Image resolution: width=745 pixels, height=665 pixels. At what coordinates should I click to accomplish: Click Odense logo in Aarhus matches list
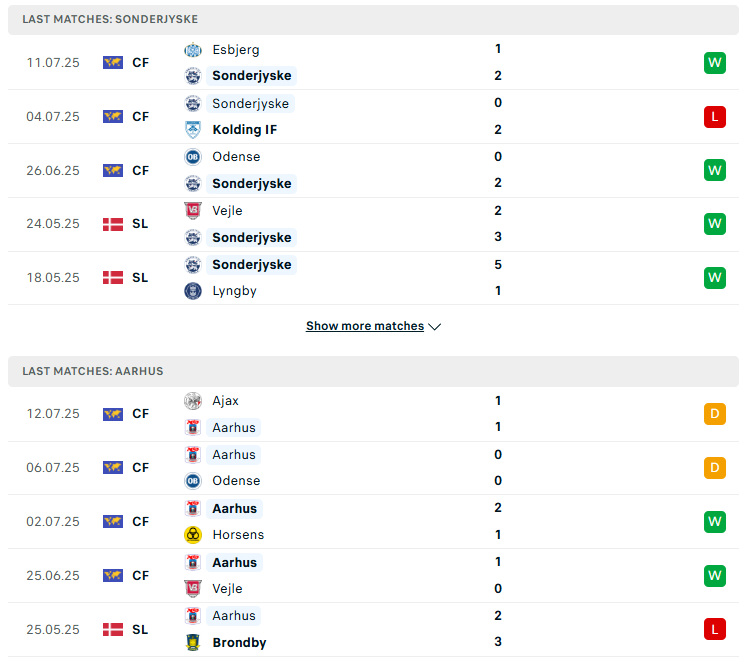(193, 481)
